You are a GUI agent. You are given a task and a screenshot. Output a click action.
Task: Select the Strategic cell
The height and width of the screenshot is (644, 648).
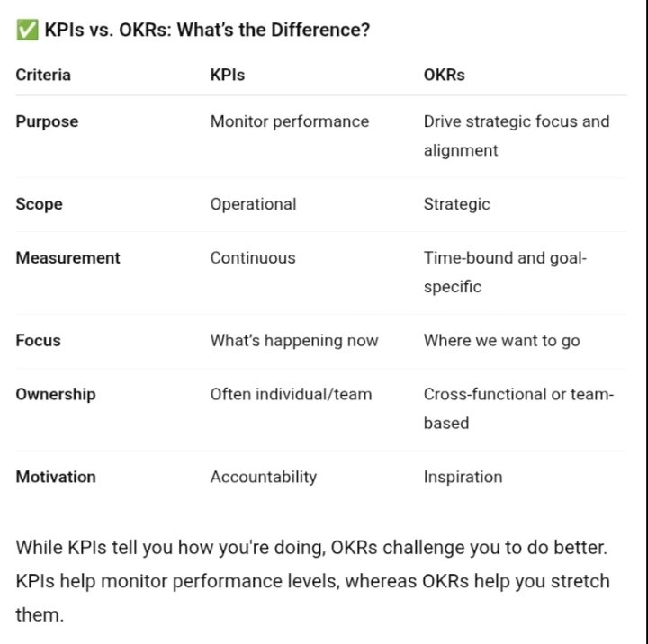click(x=456, y=204)
